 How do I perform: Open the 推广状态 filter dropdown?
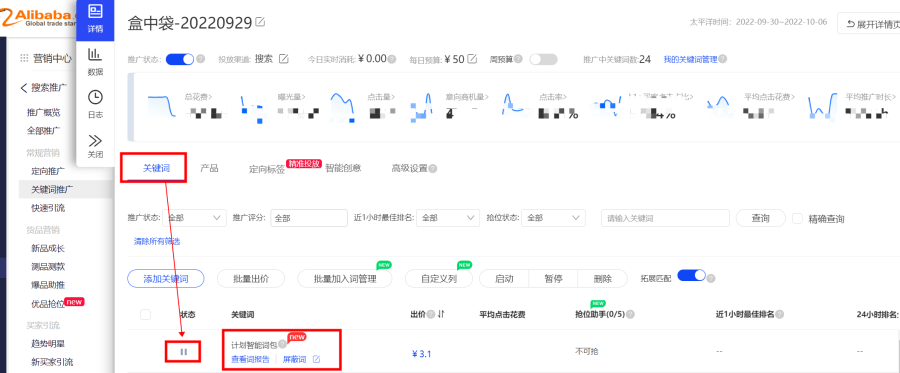point(195,218)
